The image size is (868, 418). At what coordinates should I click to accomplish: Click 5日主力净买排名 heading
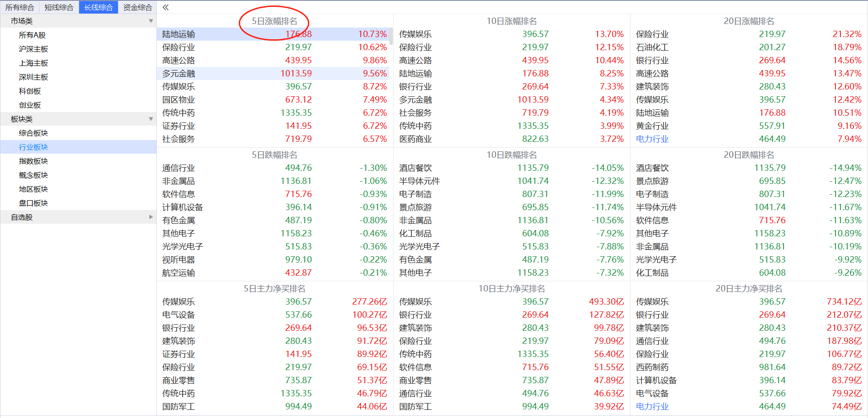point(274,288)
